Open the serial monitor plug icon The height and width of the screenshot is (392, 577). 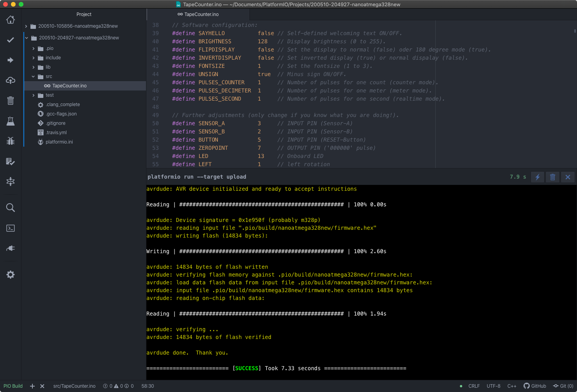11,248
